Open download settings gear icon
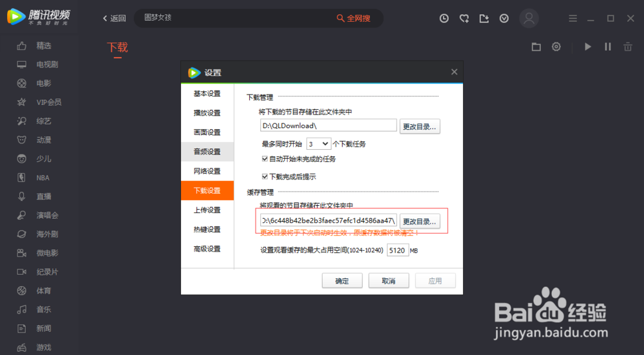This screenshot has height=355, width=644. click(x=556, y=47)
